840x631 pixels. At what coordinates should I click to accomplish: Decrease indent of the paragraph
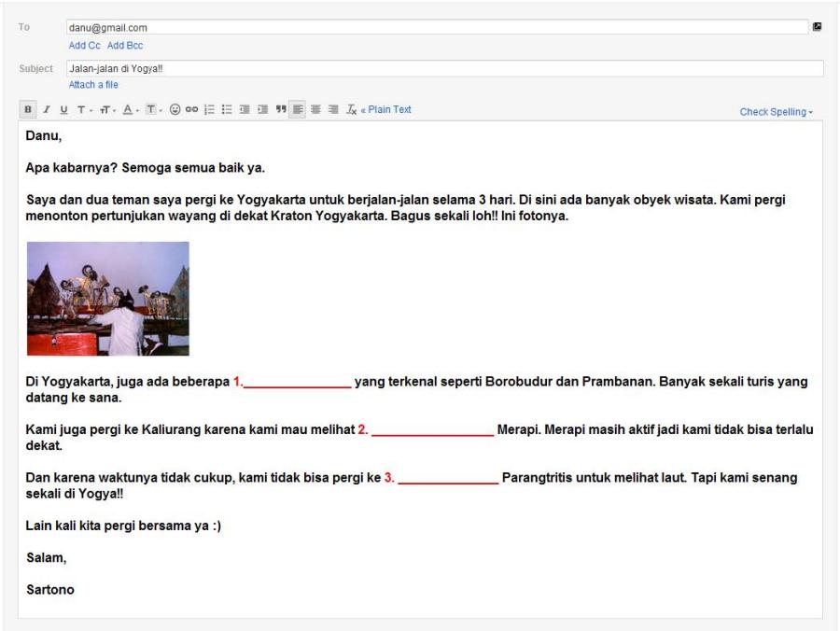[x=244, y=108]
